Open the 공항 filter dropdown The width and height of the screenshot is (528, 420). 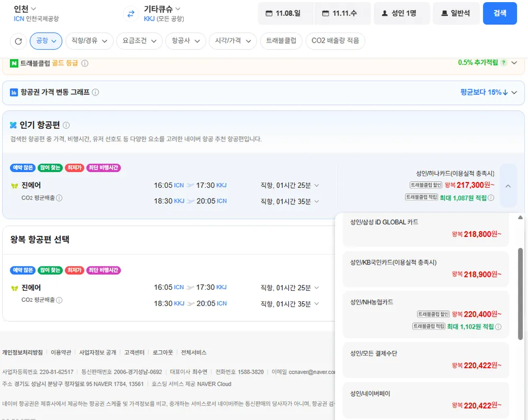click(x=46, y=41)
